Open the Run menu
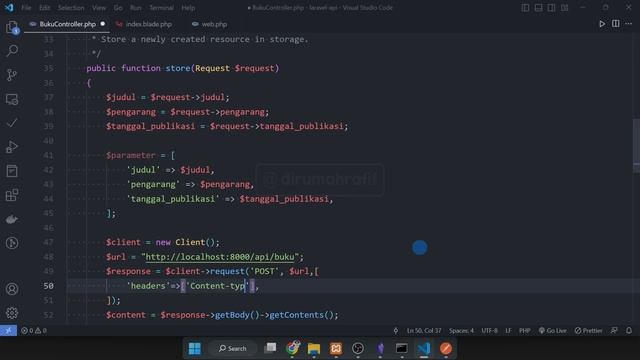Viewport: 640px width, 360px height. [x=136, y=8]
